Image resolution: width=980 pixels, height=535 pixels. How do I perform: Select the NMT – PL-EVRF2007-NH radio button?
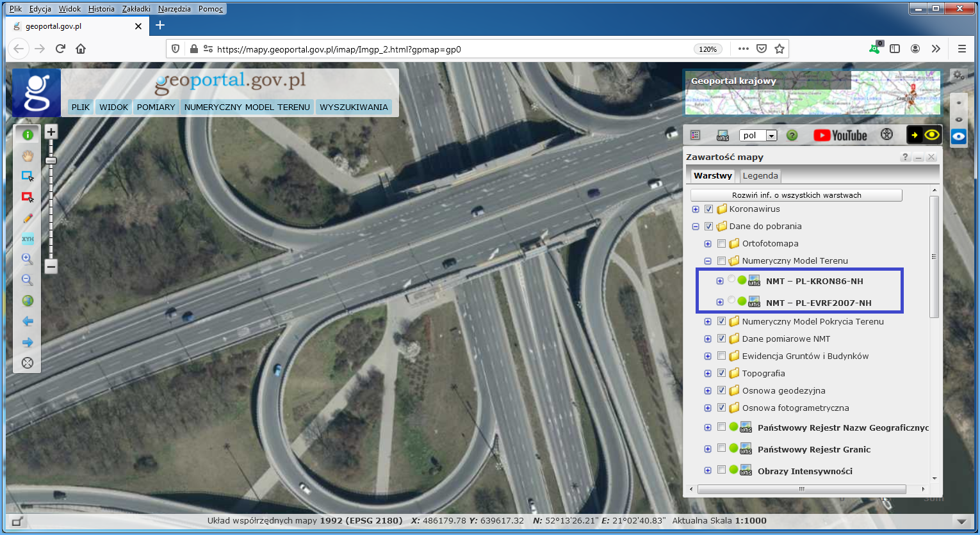click(x=731, y=300)
